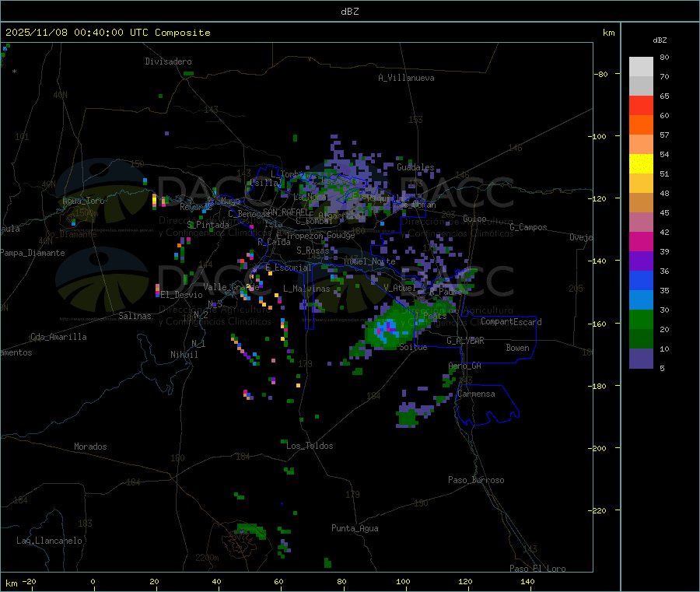Click the G_Campos label
The height and width of the screenshot is (592, 700).
click(528, 227)
